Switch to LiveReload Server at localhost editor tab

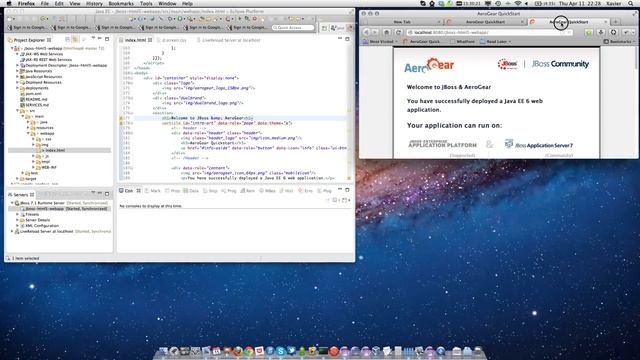(229, 40)
